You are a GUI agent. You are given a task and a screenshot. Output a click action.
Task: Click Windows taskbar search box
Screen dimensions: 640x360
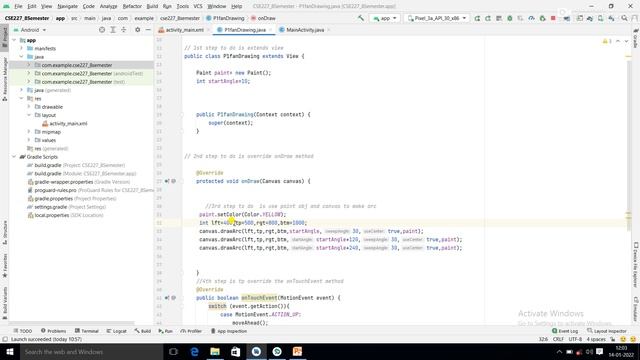pyautogui.click(x=91, y=351)
